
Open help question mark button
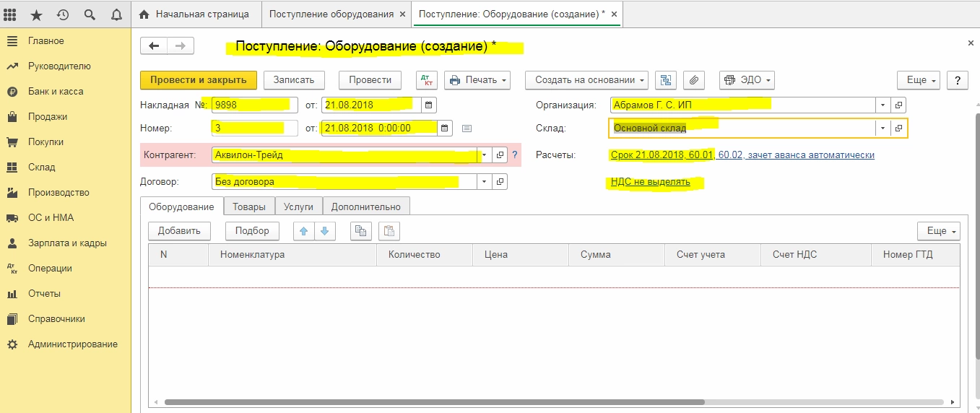(958, 79)
